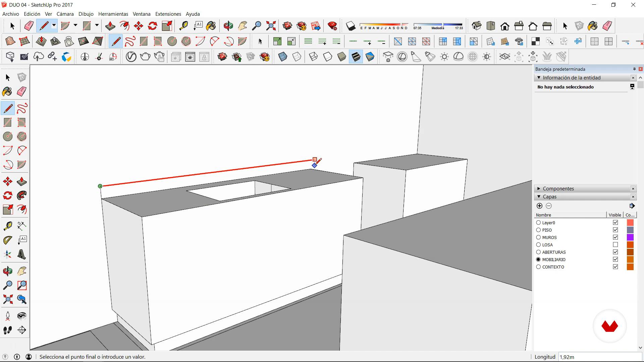Set CONTEXTO as the active layer
This screenshot has height=362, width=644.
(538, 267)
